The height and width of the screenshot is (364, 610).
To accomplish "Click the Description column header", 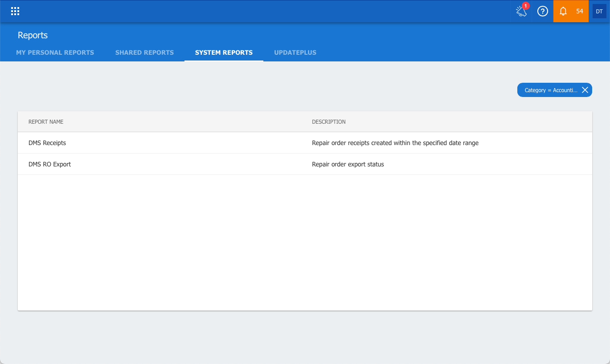I will (328, 122).
